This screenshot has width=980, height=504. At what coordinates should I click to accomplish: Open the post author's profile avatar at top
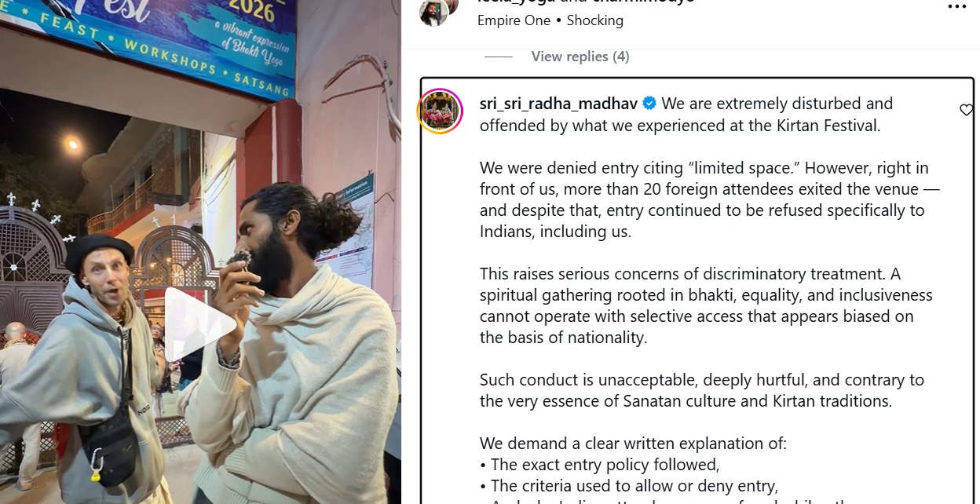point(433,13)
